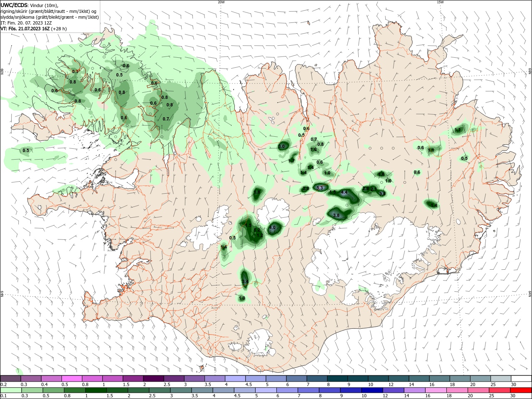Click the 3.4 precipitation value on the map
Image resolution: width=532 pixels, height=399 pixels.
tap(245, 282)
